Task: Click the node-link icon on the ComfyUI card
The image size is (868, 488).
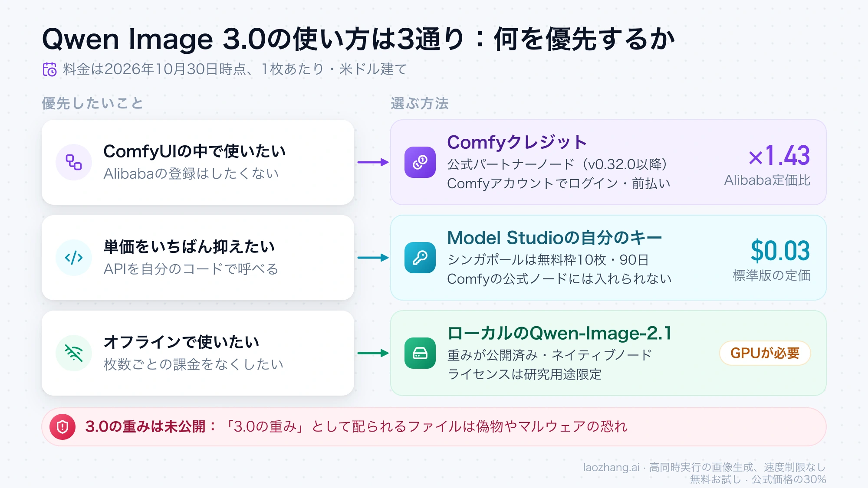Action: tap(74, 162)
